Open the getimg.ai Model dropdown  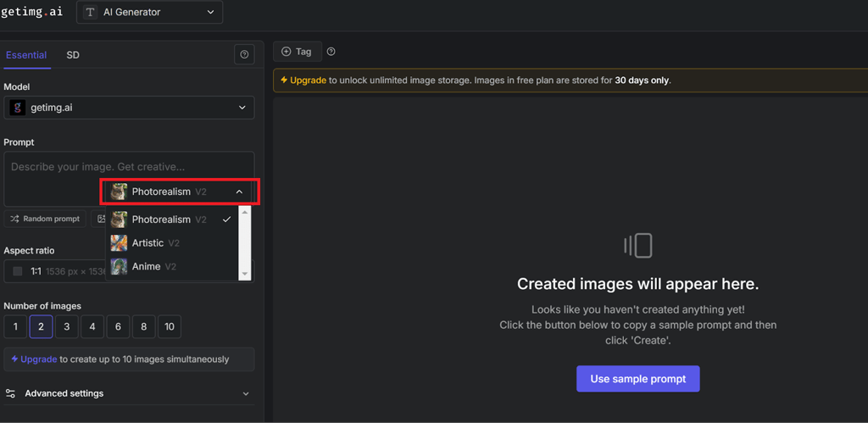129,108
